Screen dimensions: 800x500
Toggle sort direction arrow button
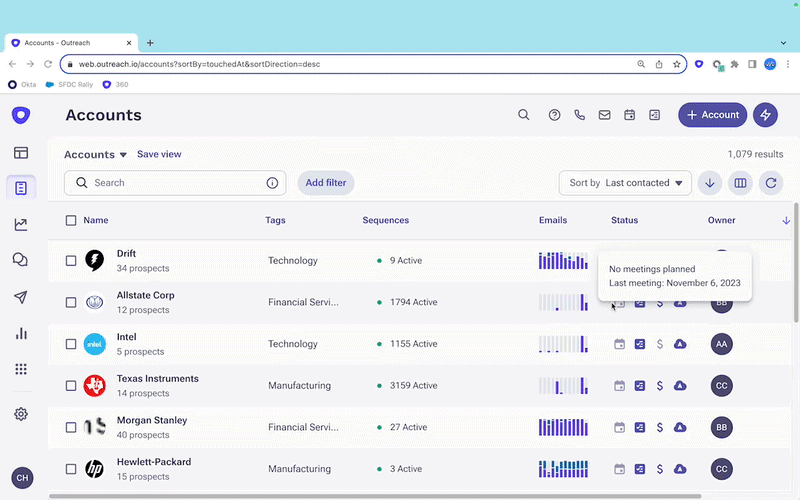point(709,183)
